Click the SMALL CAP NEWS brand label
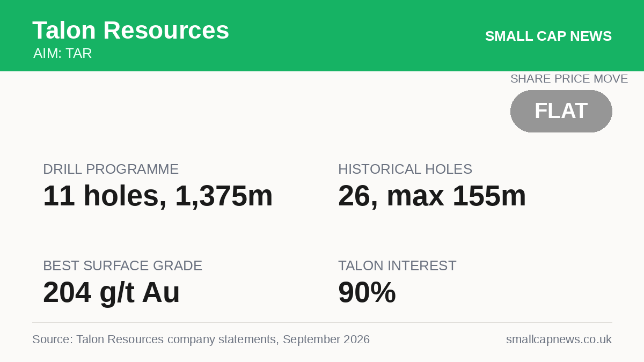The height and width of the screenshot is (362, 644). [548, 36]
